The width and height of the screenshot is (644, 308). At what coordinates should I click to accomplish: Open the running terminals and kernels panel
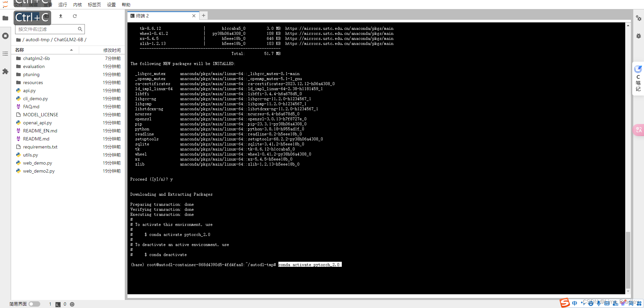pyautogui.click(x=5, y=36)
